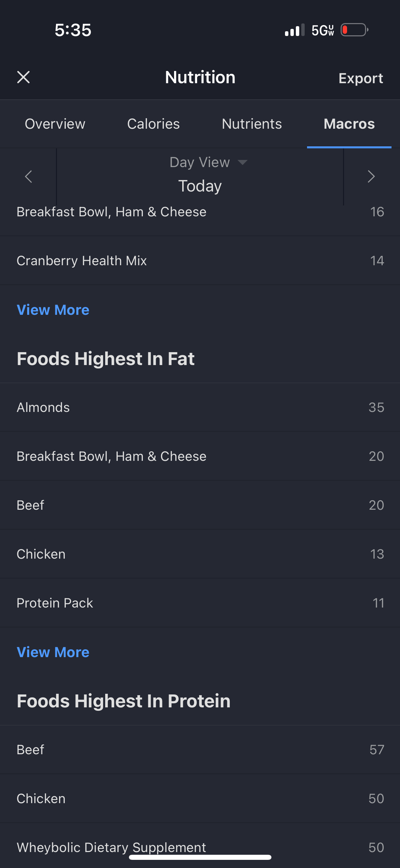Tap View More above Foods Highest In Protein
The width and height of the screenshot is (400, 868).
(53, 652)
